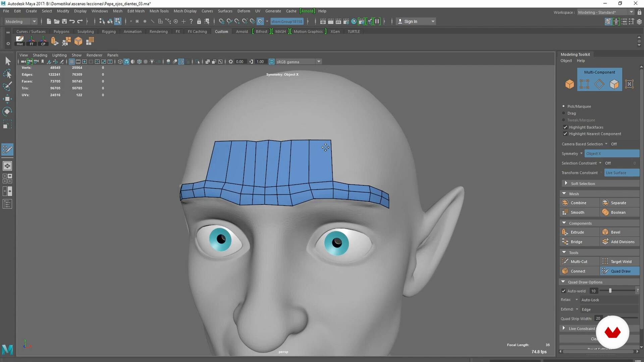Toggle Highlight Backfaces checkbox
This screenshot has height=362, width=644.
point(565,127)
